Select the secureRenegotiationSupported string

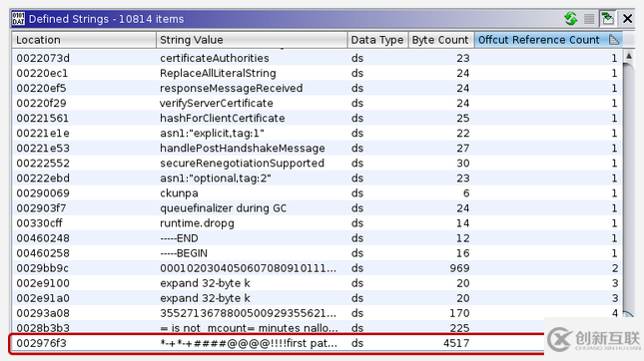[x=242, y=164]
